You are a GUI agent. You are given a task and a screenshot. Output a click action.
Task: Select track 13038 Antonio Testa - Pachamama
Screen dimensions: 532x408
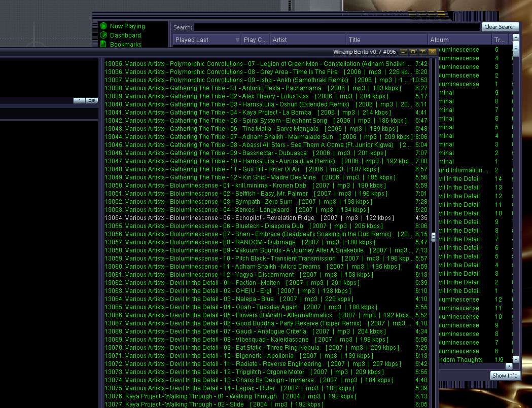[x=266, y=88]
